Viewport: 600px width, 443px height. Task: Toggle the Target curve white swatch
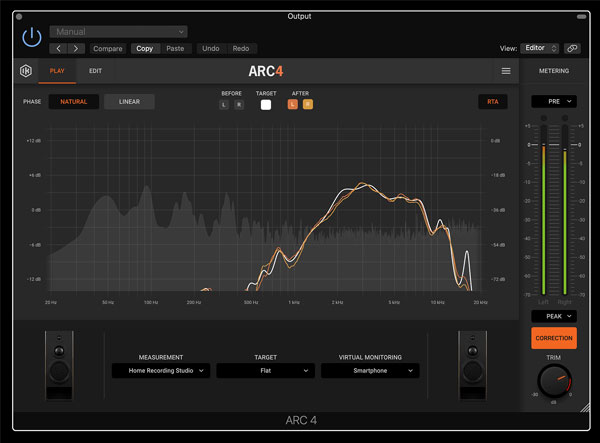266,104
